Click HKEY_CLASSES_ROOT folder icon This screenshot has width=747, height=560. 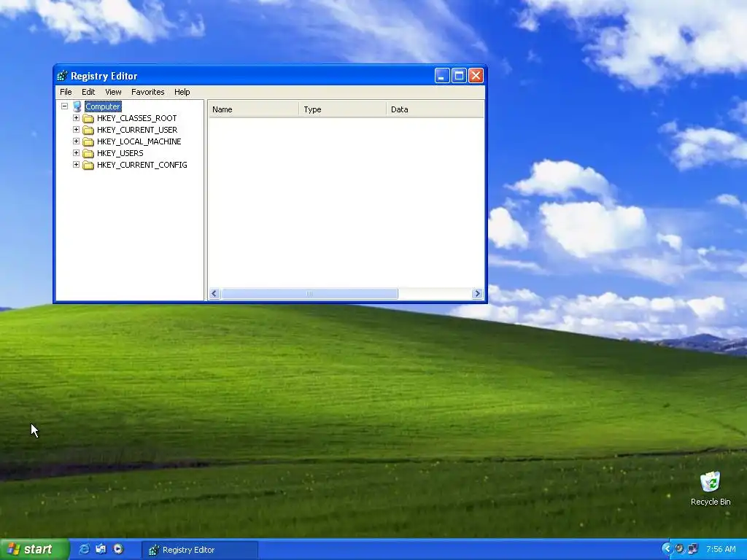coord(88,118)
